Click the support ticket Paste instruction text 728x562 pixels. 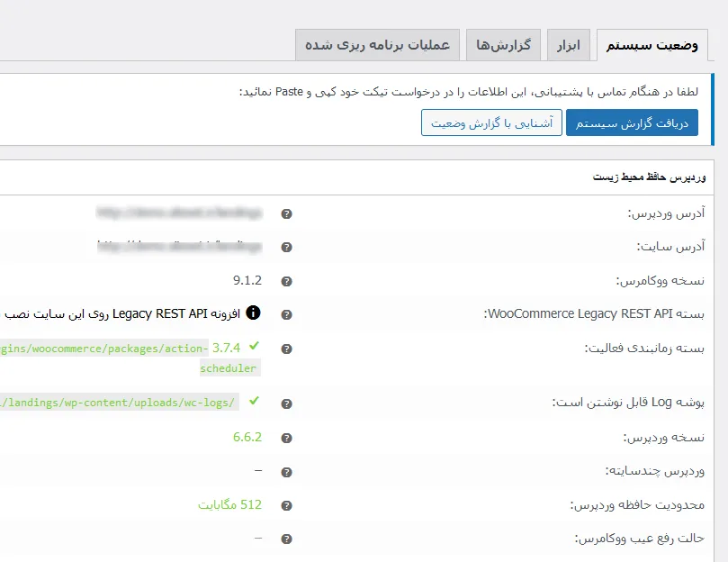click(x=469, y=92)
